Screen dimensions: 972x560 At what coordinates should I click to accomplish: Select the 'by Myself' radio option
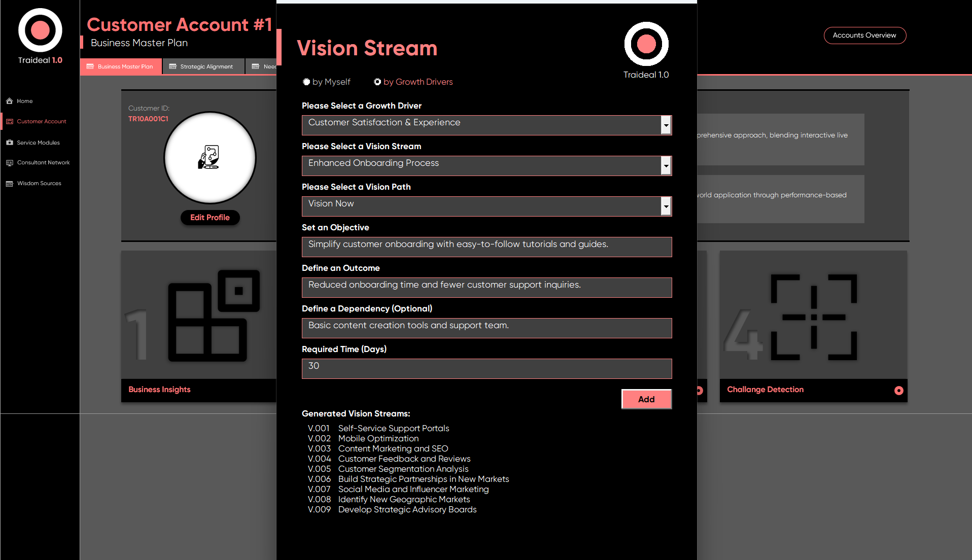[x=306, y=82]
